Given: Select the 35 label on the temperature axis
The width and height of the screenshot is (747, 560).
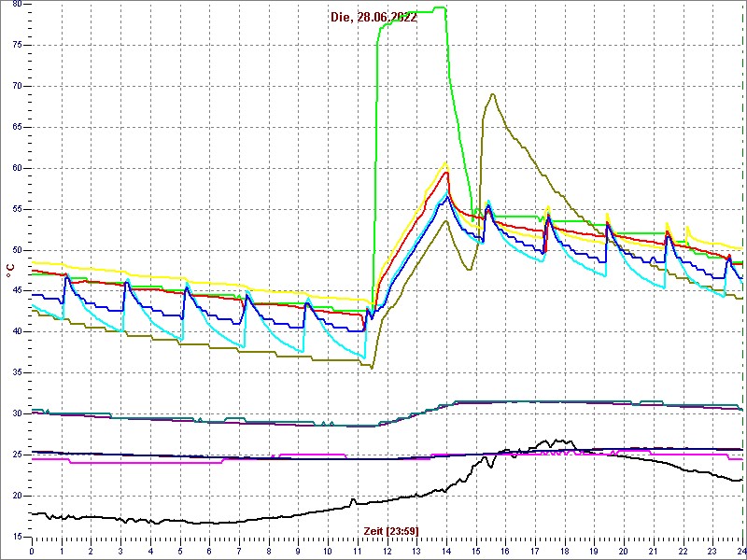Looking at the screenshot, I should pos(17,372).
